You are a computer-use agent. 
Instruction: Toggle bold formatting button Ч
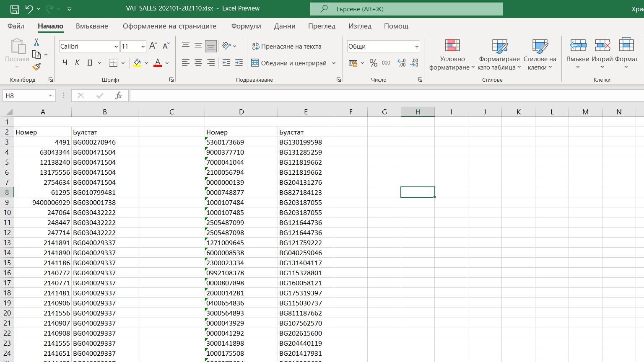click(x=65, y=63)
